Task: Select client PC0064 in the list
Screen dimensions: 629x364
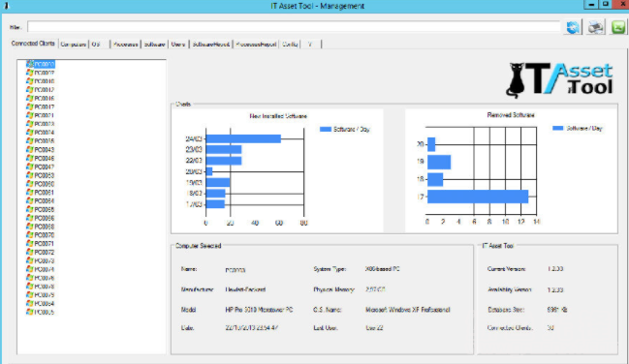Action: (x=40, y=200)
